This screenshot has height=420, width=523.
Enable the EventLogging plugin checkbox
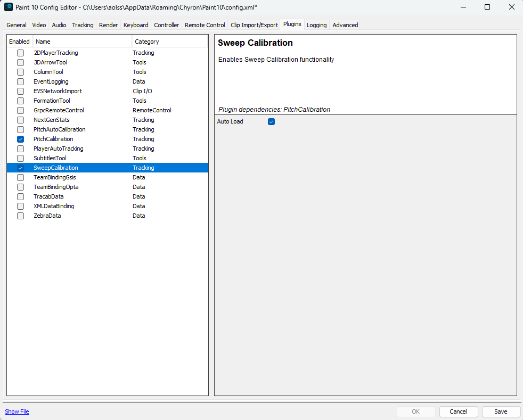coord(20,81)
